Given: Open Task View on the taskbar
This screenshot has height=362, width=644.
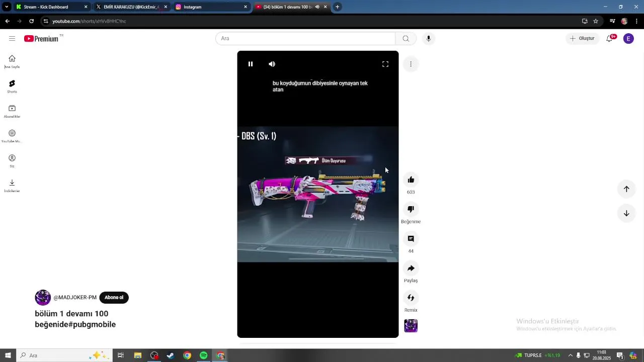Looking at the screenshot, I should [x=121, y=355].
